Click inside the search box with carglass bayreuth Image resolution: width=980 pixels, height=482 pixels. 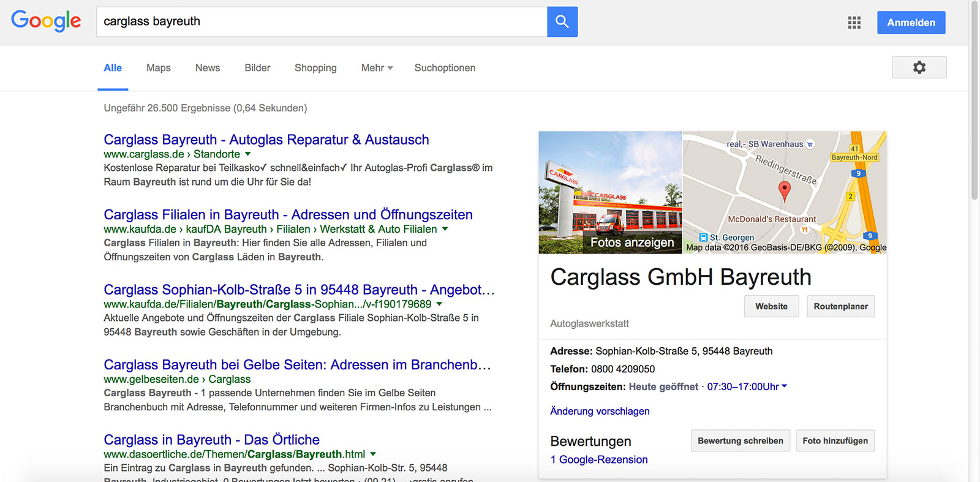(322, 22)
